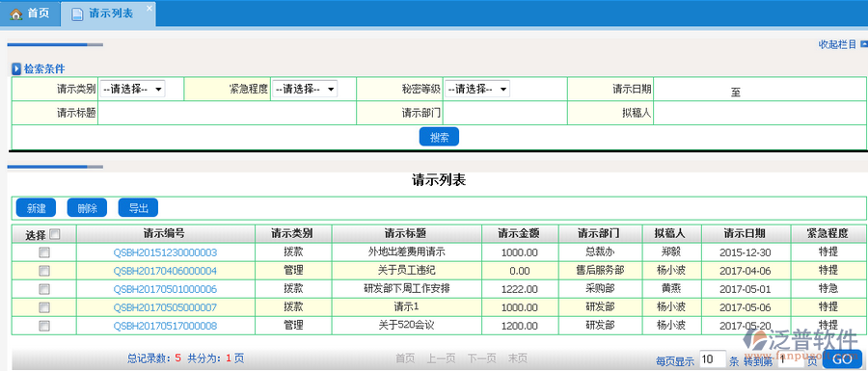Switch to the 首页 tab
Screen dimensions: 868x371
[30, 13]
